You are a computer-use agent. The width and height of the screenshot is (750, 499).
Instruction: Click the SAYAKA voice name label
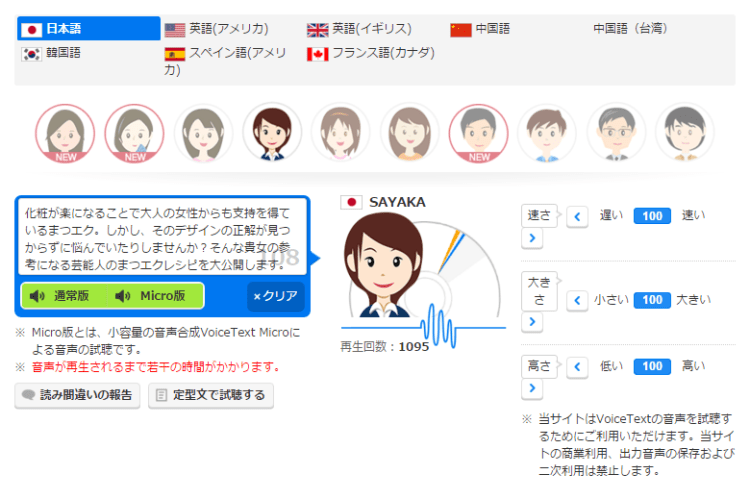pos(397,202)
